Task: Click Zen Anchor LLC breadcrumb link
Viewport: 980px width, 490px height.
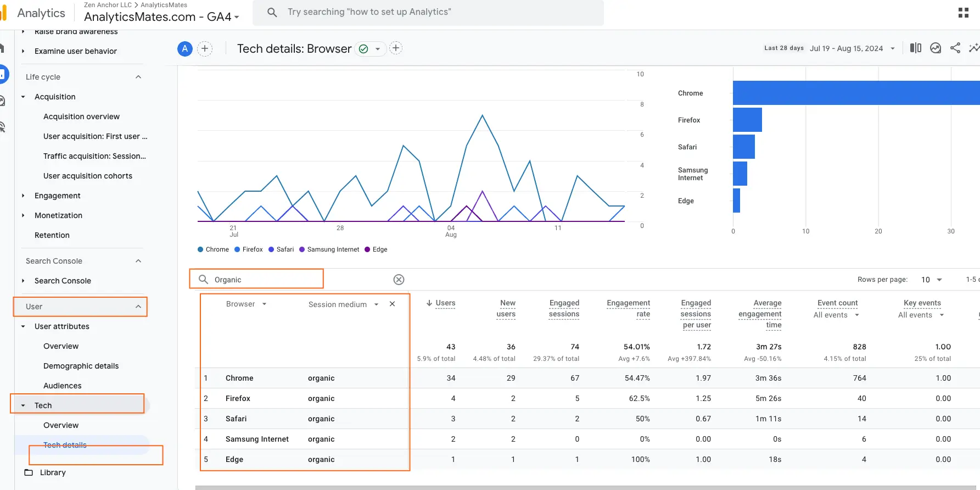Action: (108, 5)
